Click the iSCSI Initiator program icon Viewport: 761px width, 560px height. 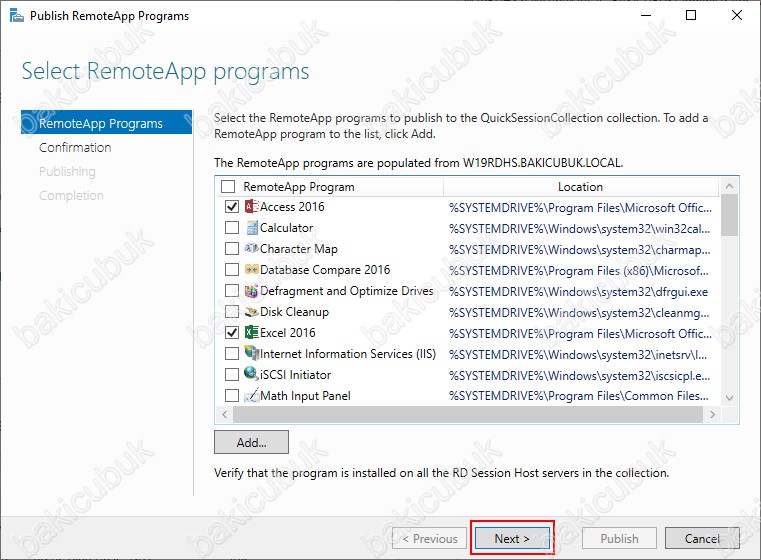[x=251, y=374]
